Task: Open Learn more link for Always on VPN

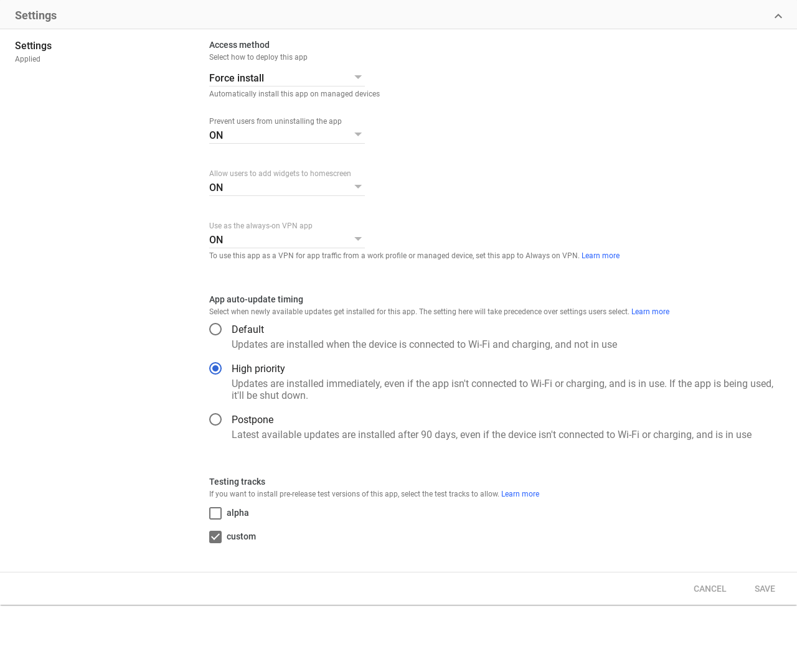Action: point(600,256)
